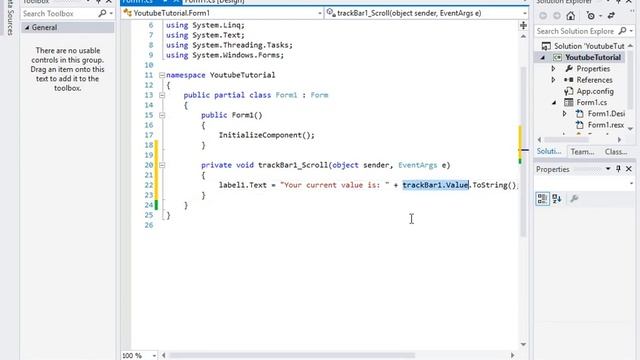Click the Search Toolbox input field
The width and height of the screenshot is (640, 360).
(x=59, y=13)
